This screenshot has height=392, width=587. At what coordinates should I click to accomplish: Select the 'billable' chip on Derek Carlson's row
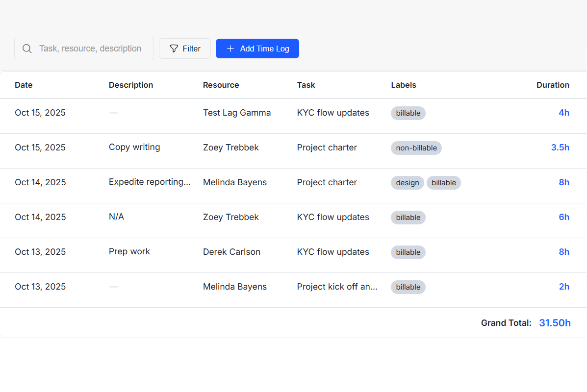[x=408, y=252]
